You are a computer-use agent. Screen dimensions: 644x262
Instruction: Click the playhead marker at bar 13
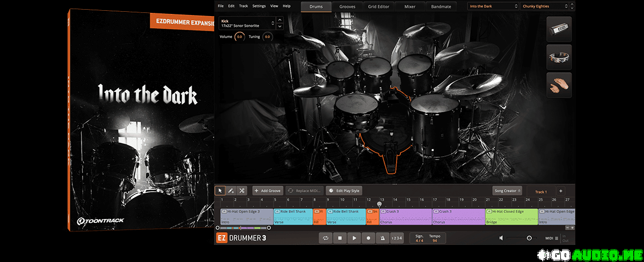(x=380, y=204)
